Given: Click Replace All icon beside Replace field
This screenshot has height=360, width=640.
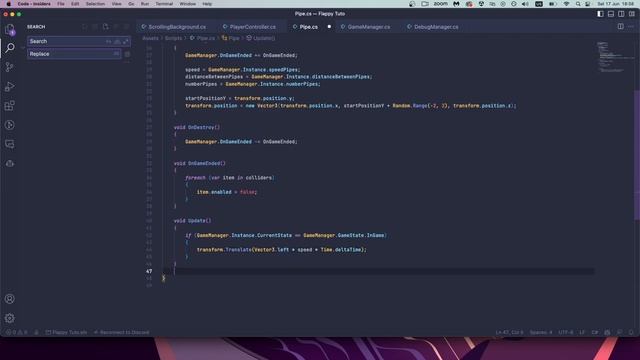Looking at the screenshot, I should point(127,54).
